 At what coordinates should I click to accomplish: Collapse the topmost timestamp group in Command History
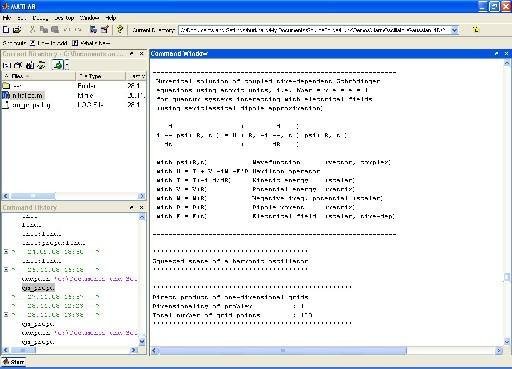point(6,252)
